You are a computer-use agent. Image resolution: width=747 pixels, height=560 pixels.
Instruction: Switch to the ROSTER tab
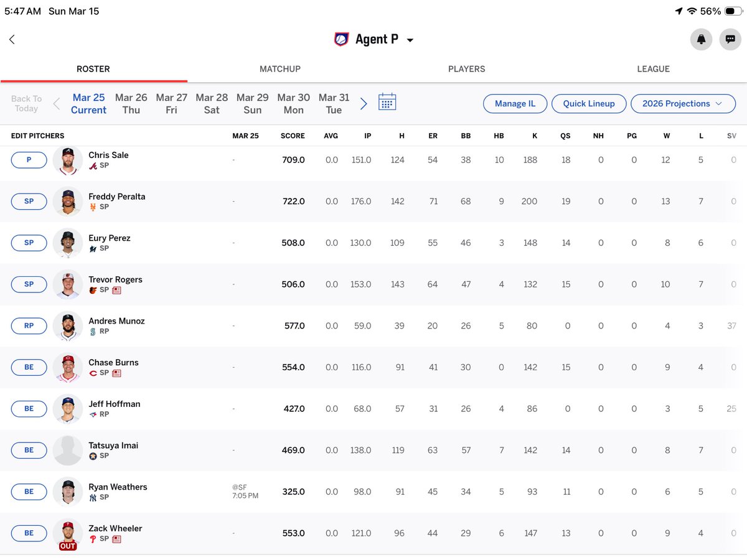pyautogui.click(x=93, y=69)
